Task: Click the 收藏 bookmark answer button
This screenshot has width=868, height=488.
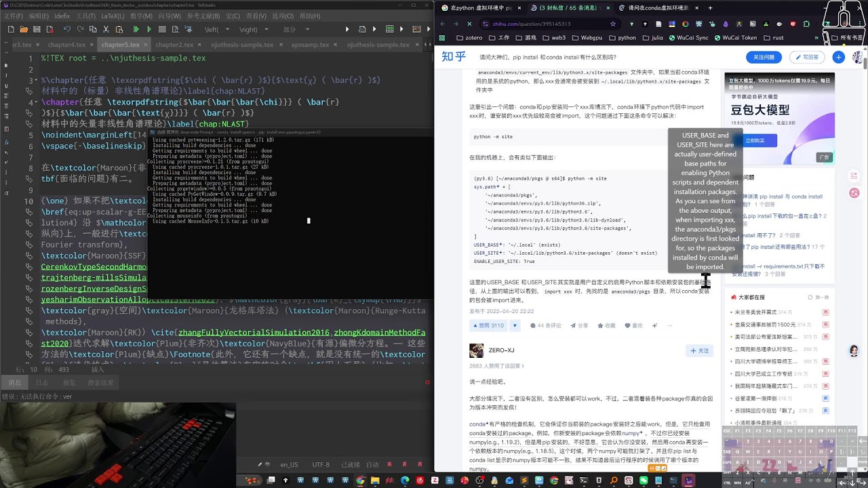Action: 607,325
